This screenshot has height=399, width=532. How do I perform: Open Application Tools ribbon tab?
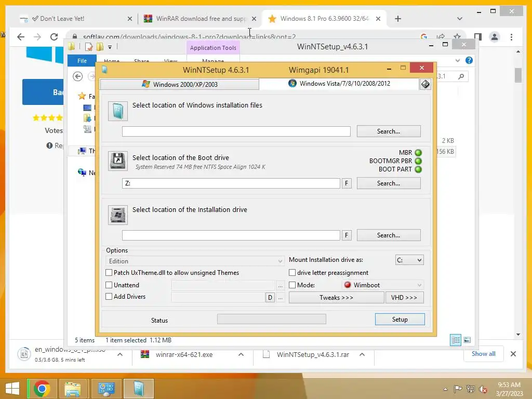(213, 48)
